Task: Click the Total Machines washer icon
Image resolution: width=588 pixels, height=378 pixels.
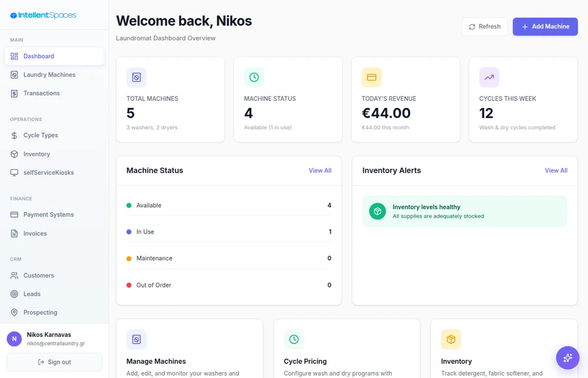Action: (x=136, y=77)
